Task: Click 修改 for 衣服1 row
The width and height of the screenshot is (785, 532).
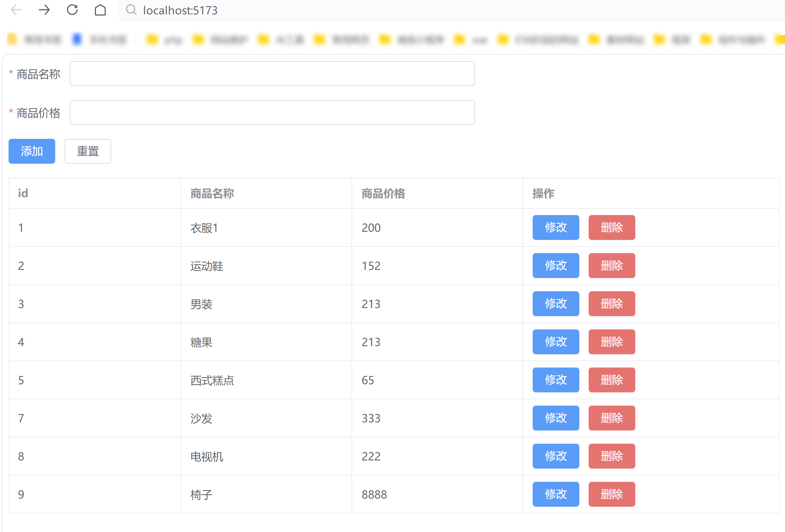Action: tap(555, 227)
